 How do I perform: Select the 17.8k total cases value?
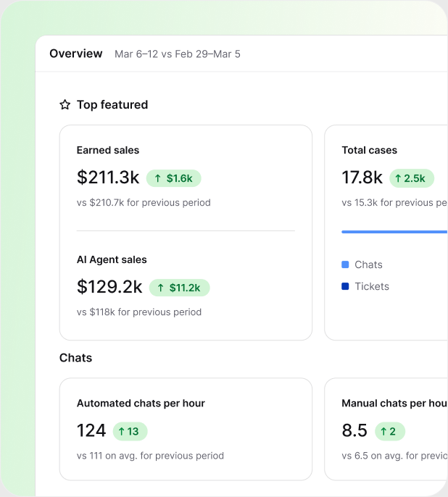(x=362, y=177)
